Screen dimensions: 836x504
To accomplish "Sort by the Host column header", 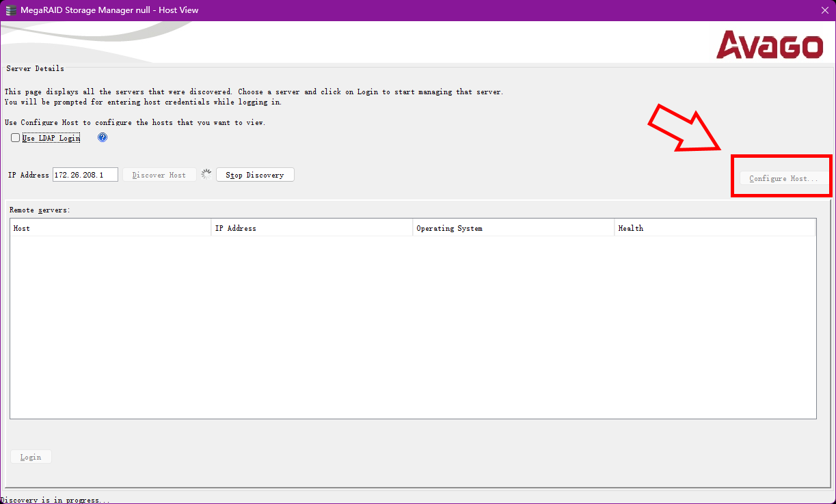I will tap(110, 228).
